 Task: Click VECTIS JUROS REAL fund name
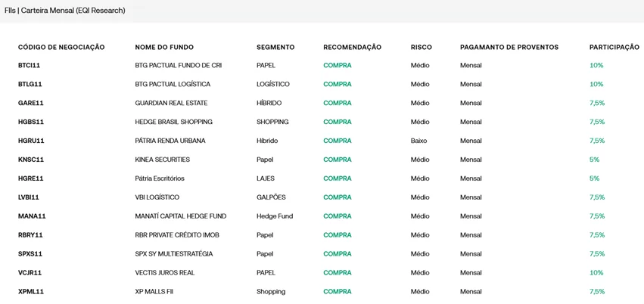click(x=165, y=273)
